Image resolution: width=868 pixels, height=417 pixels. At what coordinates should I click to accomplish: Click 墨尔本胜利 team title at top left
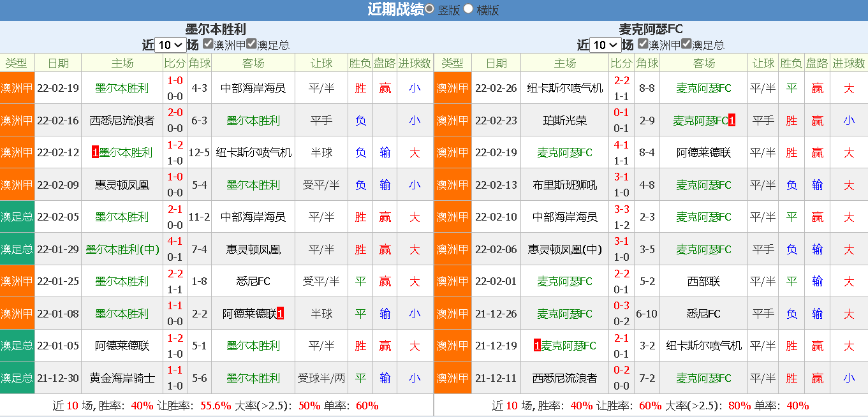pyautogui.click(x=216, y=29)
